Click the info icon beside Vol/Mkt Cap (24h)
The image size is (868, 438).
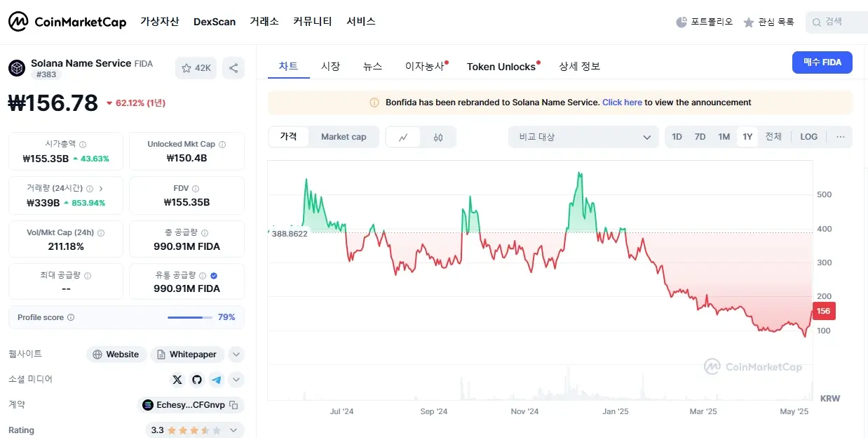coord(101,232)
